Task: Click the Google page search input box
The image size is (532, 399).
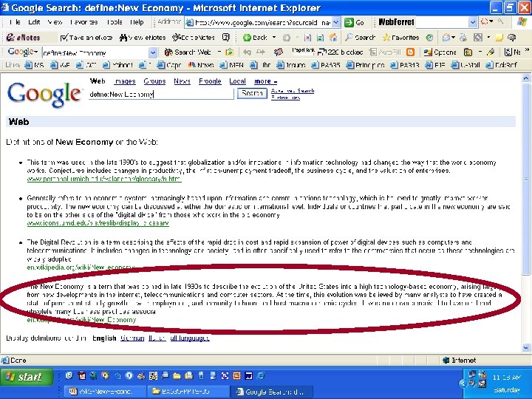Action: [161, 94]
